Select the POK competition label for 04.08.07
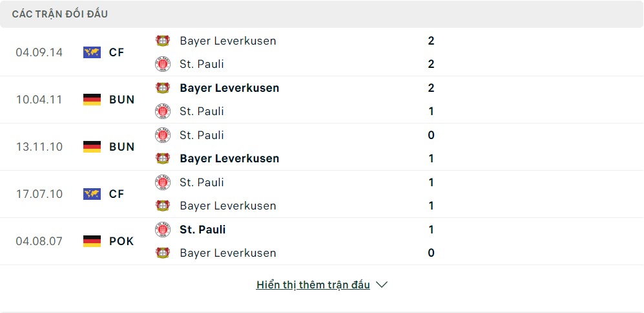 pos(122,241)
